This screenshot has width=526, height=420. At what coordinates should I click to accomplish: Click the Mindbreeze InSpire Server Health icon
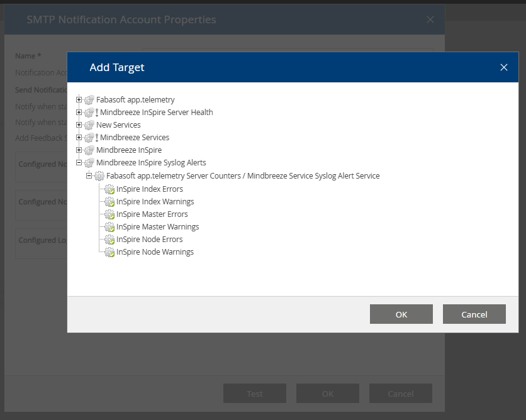click(x=89, y=113)
